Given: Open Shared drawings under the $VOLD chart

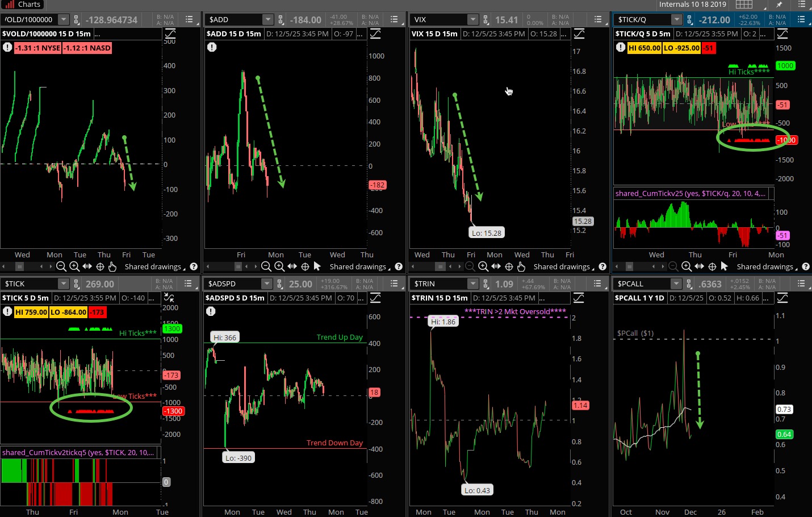Looking at the screenshot, I should click(153, 266).
